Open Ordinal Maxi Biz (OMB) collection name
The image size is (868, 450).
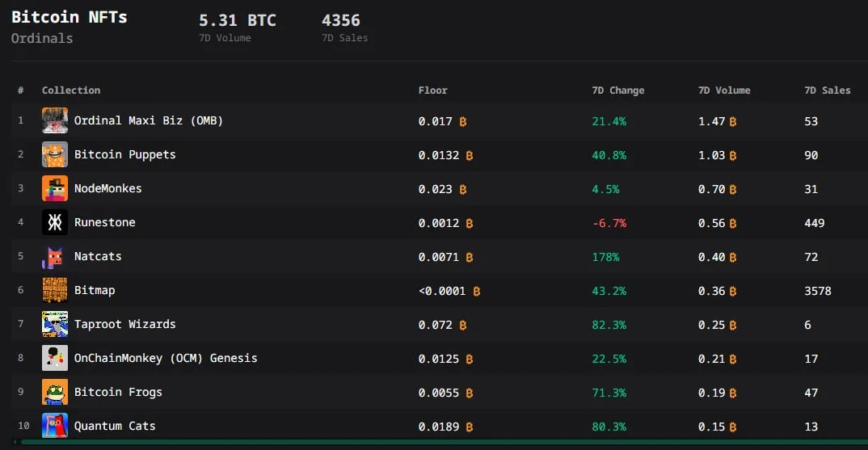coord(149,120)
